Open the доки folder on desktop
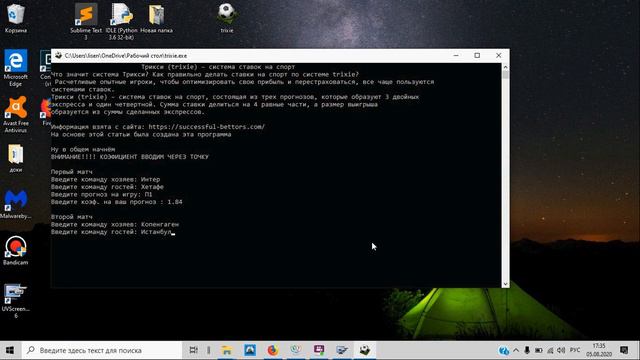The image size is (640, 360). point(16,158)
